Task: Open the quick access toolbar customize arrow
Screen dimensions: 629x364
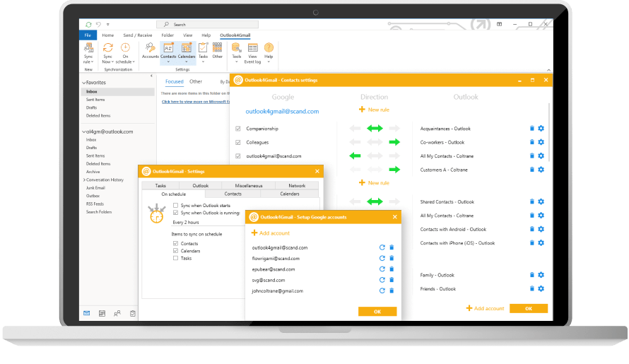Action: tap(108, 25)
